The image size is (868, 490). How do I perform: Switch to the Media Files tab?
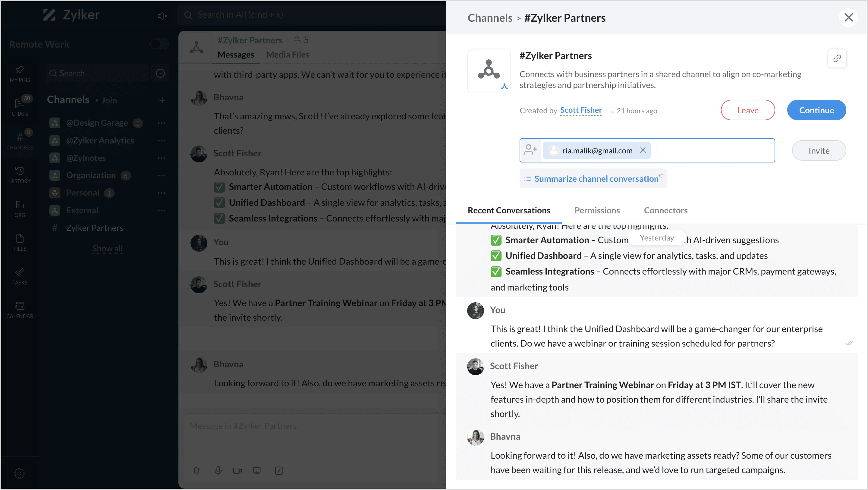point(288,55)
